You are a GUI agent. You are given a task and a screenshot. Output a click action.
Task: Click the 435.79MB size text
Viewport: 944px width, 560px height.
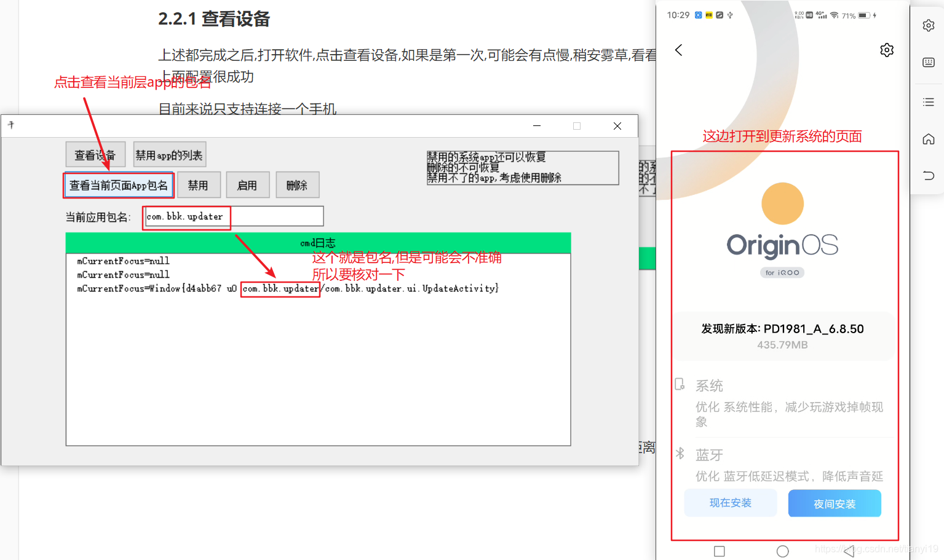782,345
